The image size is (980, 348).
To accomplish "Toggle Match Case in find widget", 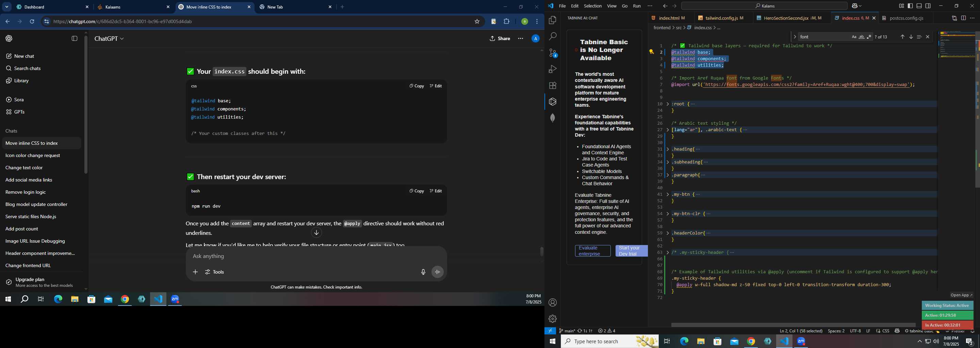I will click(x=854, y=37).
